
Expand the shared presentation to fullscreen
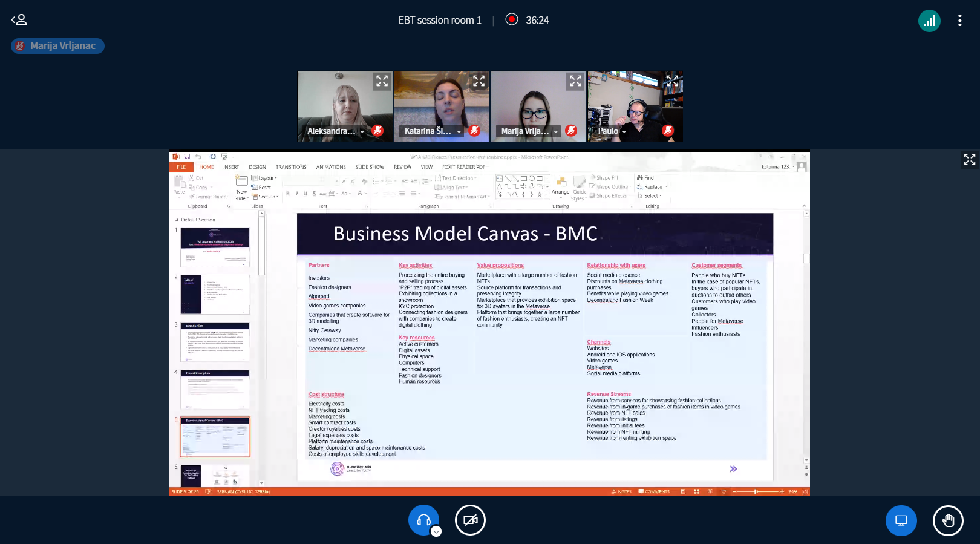click(x=969, y=159)
